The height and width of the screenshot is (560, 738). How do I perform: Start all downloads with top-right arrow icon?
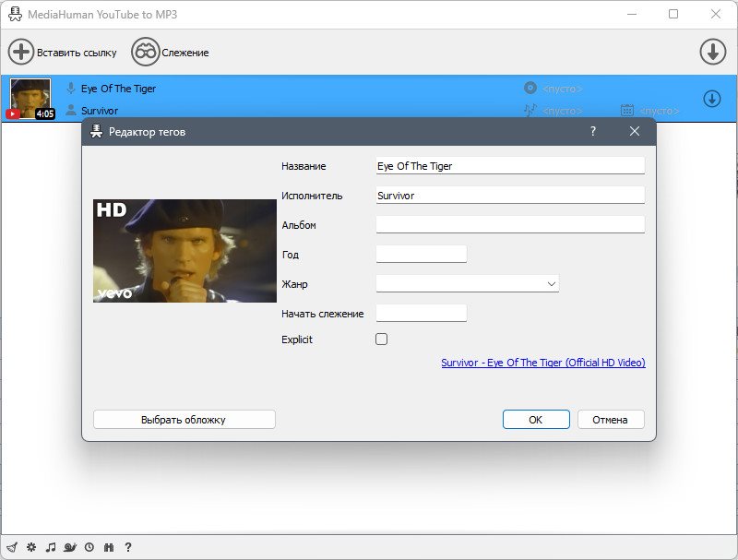click(712, 52)
